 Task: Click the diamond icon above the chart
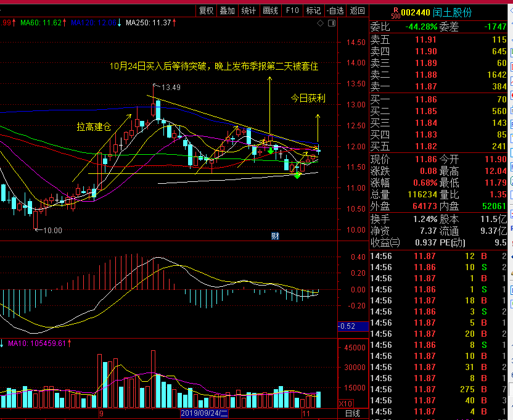tap(320, 23)
